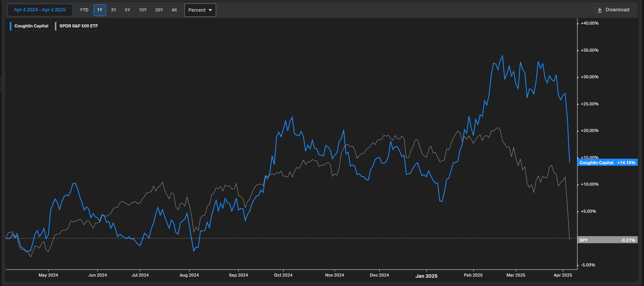Viewport: 644px width, 286px height.
Task: Open the Apr 4 2024 - Apr 4 2025 date range picker
Action: 40,10
